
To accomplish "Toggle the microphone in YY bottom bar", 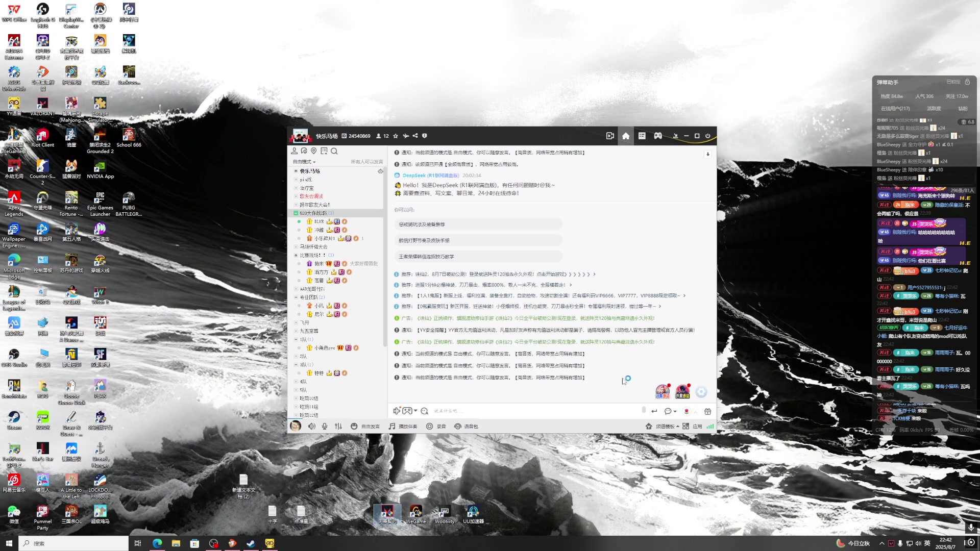I will (x=325, y=426).
